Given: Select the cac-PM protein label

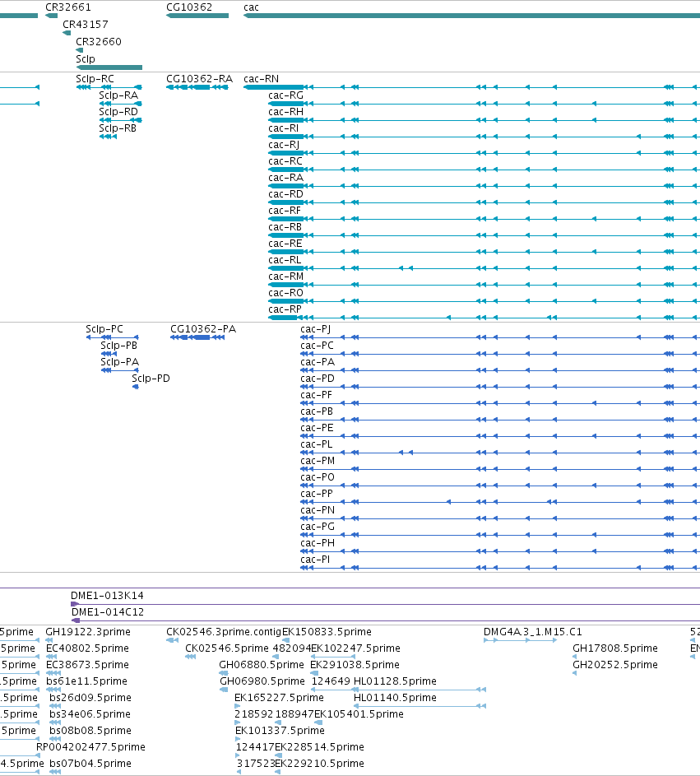Looking at the screenshot, I should tap(318, 460).
